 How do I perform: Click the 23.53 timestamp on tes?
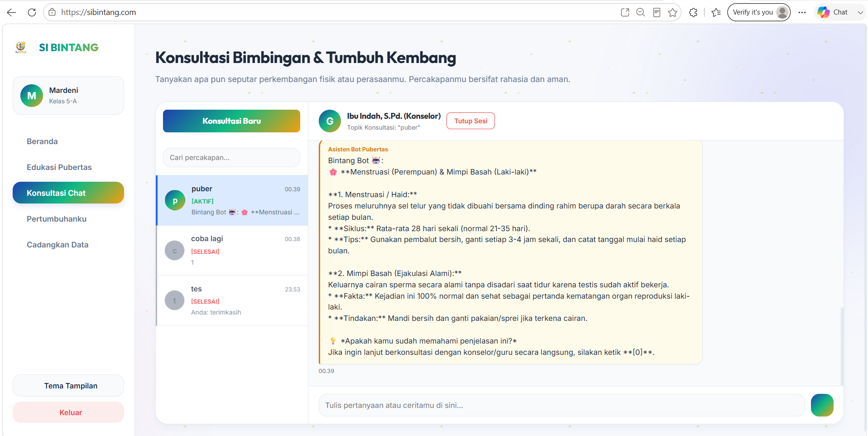click(293, 289)
